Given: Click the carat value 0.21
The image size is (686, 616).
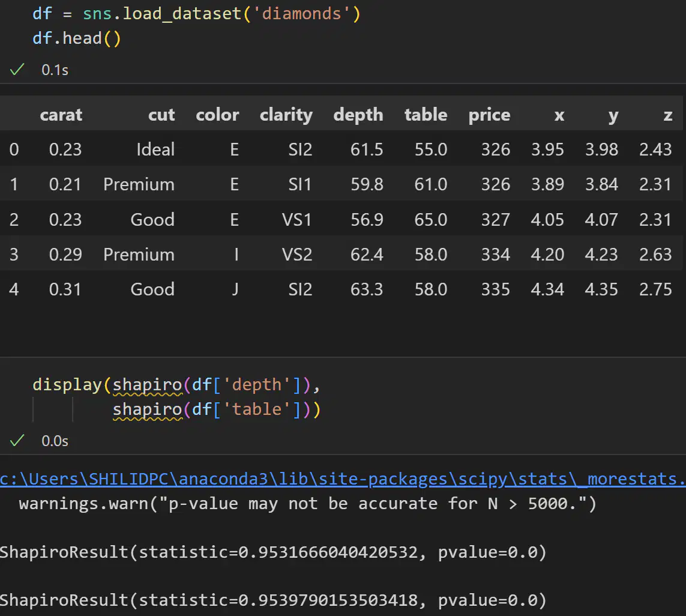Looking at the screenshot, I should tap(65, 184).
